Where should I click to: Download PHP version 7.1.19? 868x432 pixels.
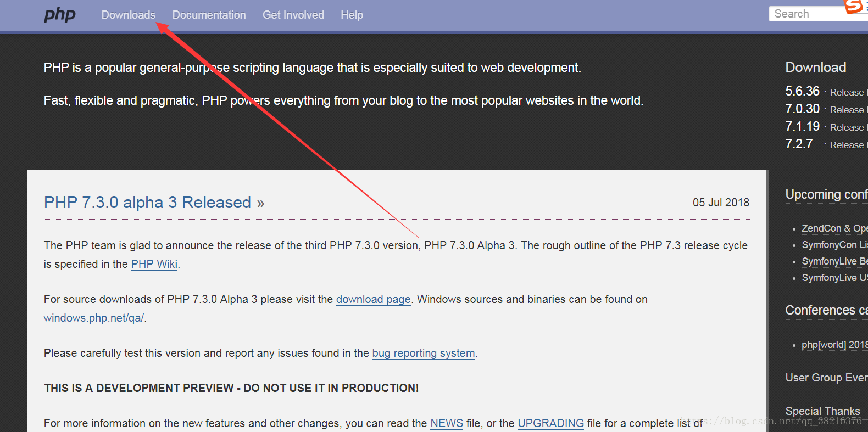click(x=802, y=126)
